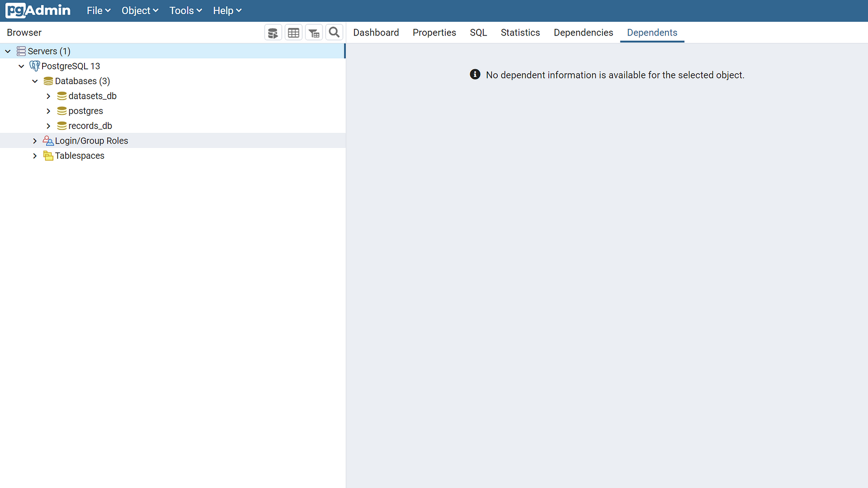Switch to the Dependencies tab
This screenshot has height=488, width=868.
tap(583, 33)
